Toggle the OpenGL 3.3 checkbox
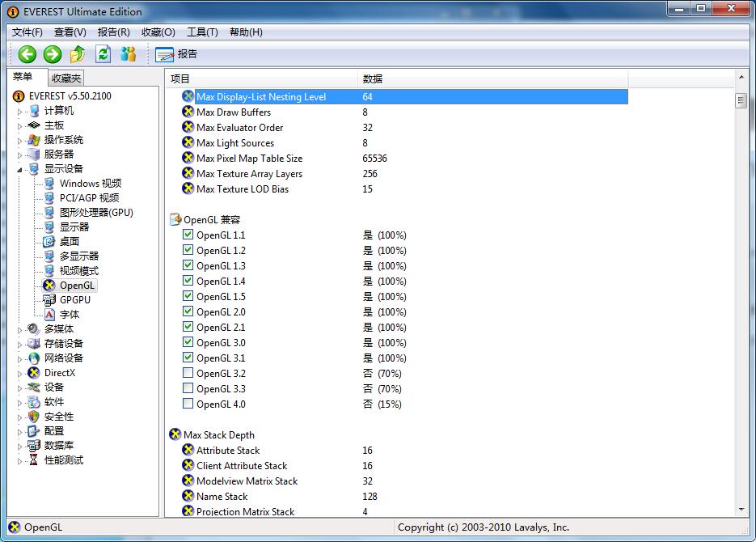The width and height of the screenshot is (756, 542). tap(188, 388)
